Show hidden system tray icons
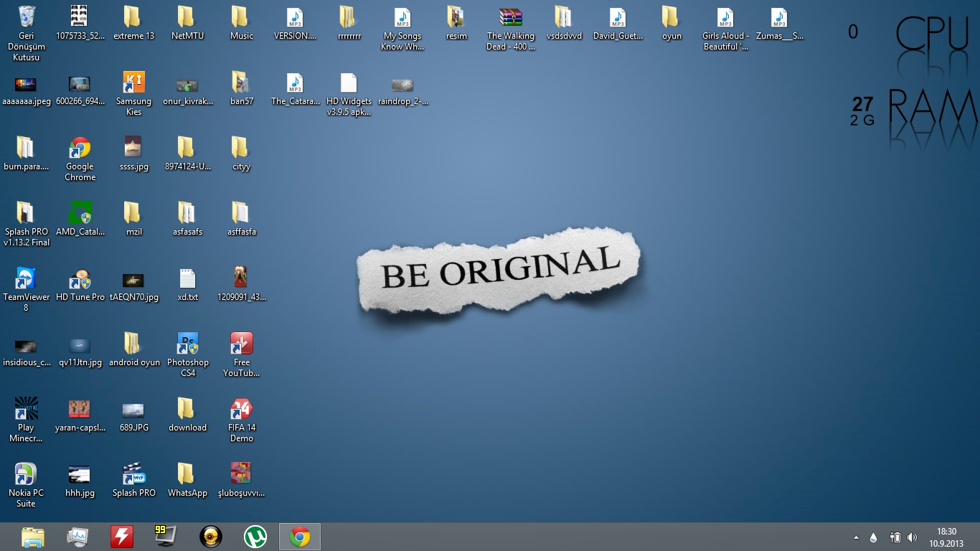The width and height of the screenshot is (980, 551). coord(856,537)
